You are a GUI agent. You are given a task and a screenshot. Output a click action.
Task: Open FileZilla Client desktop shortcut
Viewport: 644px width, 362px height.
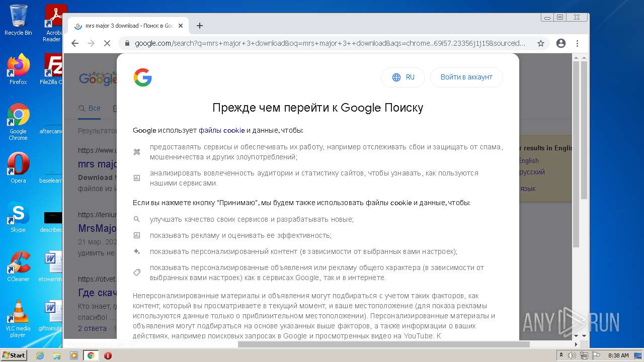[x=52, y=69]
